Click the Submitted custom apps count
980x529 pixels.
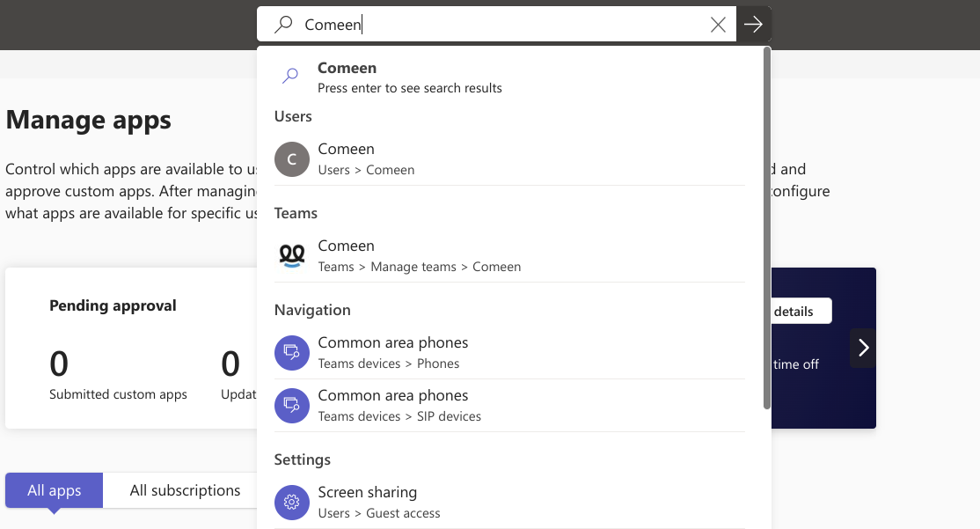[59, 364]
